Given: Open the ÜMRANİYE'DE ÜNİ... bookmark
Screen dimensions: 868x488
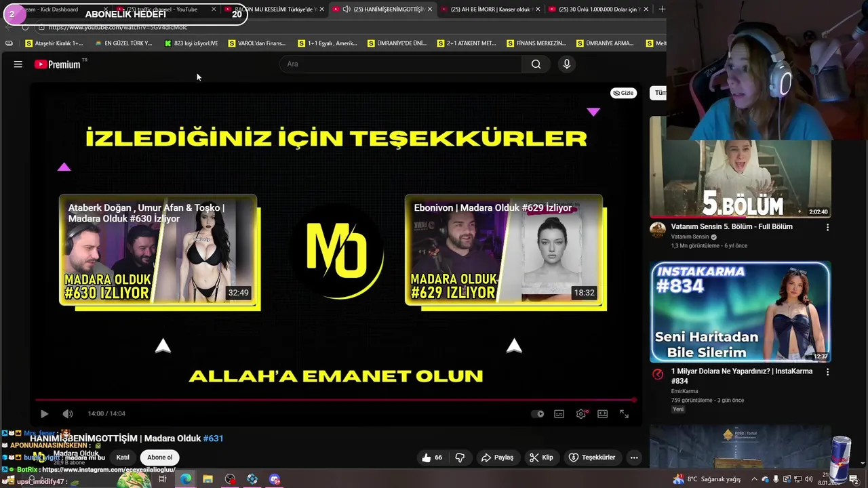Looking at the screenshot, I should point(397,43).
